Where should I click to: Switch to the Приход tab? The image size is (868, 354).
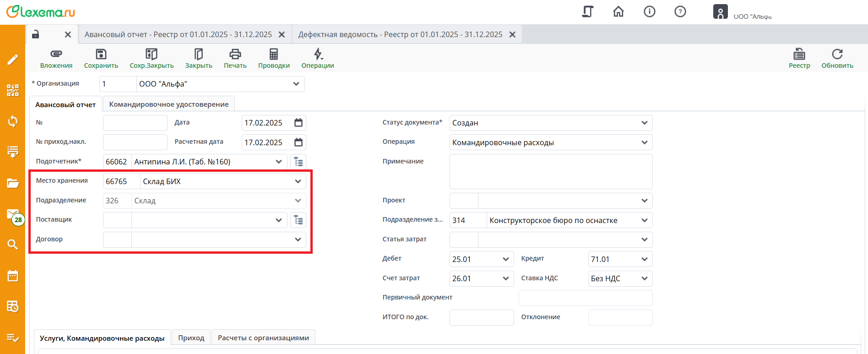[191, 338]
